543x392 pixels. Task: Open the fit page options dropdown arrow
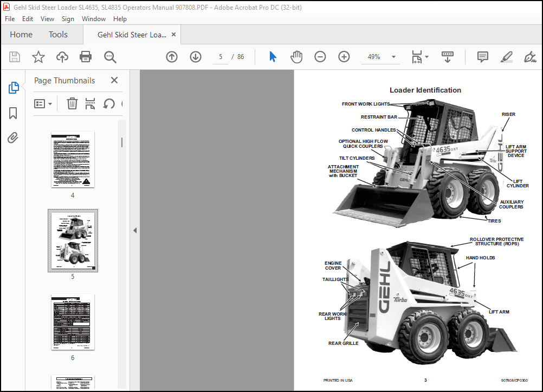tap(426, 57)
